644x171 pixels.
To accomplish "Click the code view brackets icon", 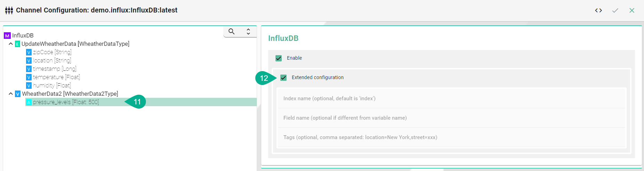I will (598, 10).
